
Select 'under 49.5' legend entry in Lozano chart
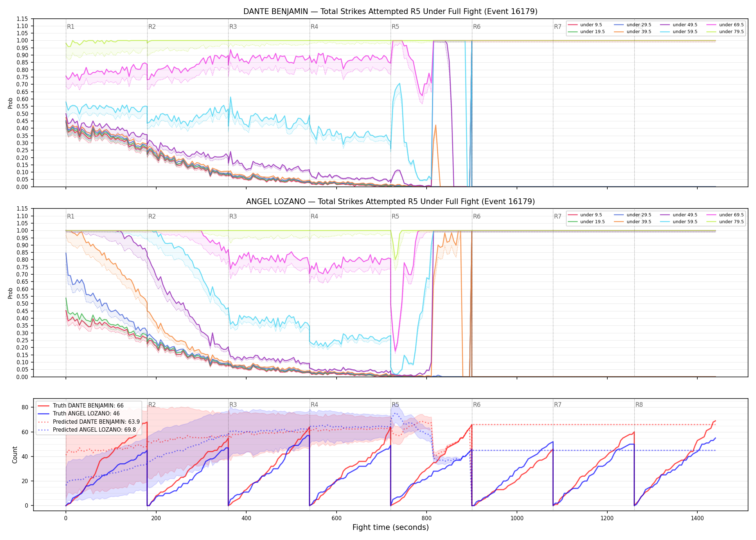pos(679,215)
